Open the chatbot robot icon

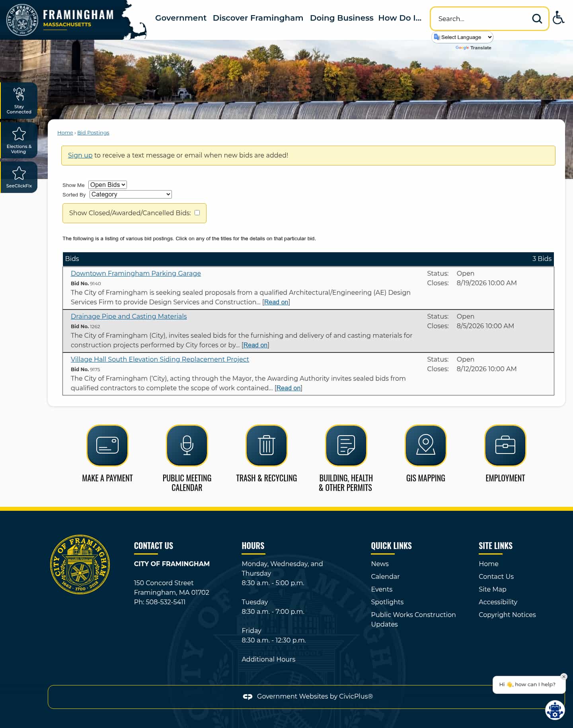tap(555, 710)
